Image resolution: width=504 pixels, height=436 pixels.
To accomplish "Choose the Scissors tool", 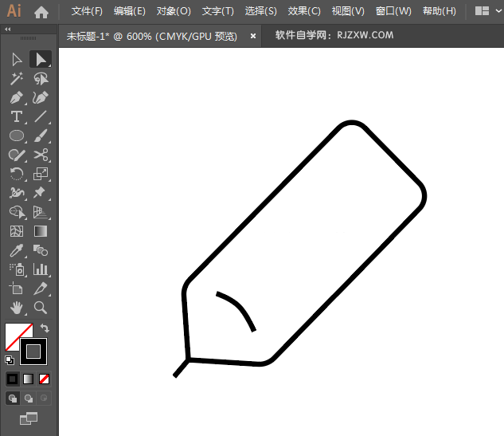I will coord(41,155).
